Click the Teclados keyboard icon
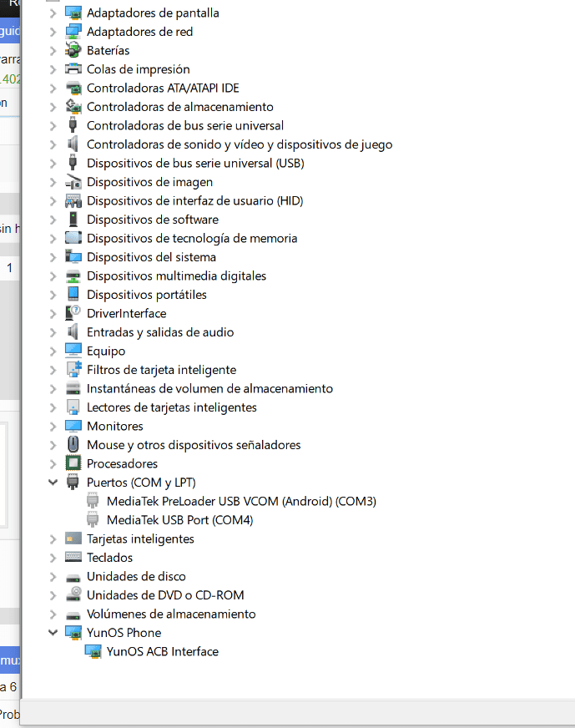 [73, 557]
